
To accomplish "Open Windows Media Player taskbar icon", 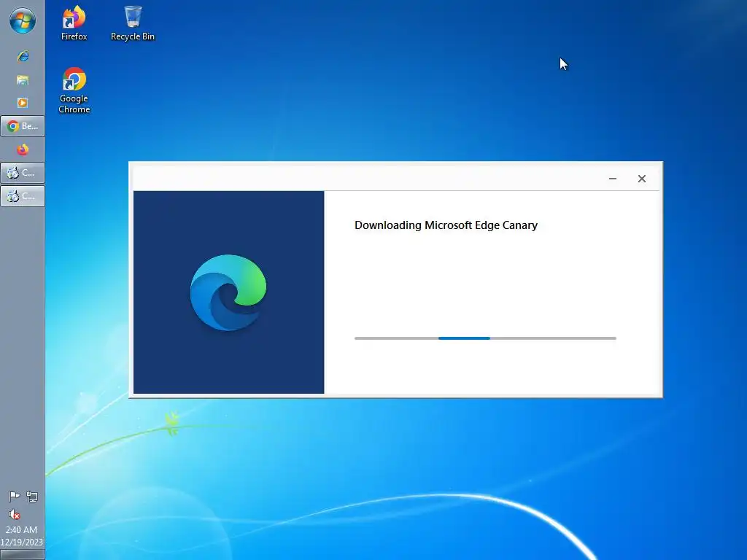I will click(23, 103).
